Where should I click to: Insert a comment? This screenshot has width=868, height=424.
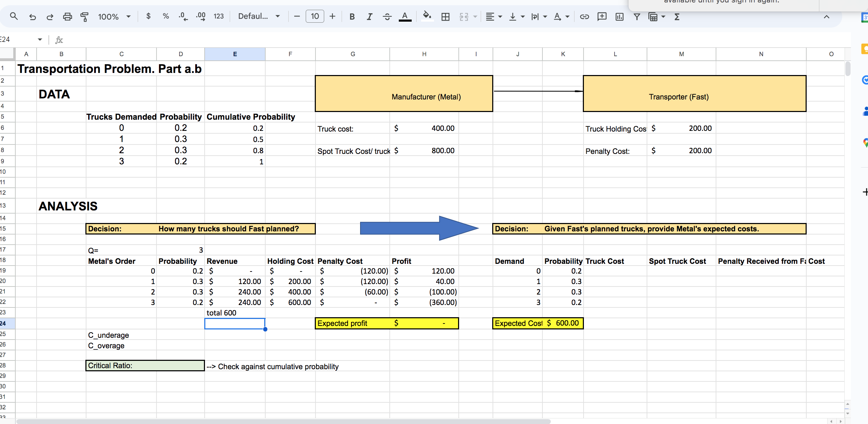coord(602,16)
